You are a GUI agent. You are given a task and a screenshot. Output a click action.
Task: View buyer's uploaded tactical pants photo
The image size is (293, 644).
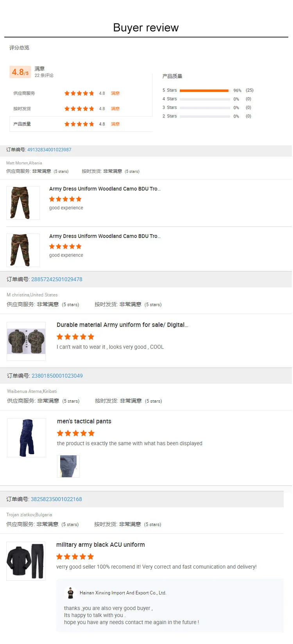coord(68,466)
